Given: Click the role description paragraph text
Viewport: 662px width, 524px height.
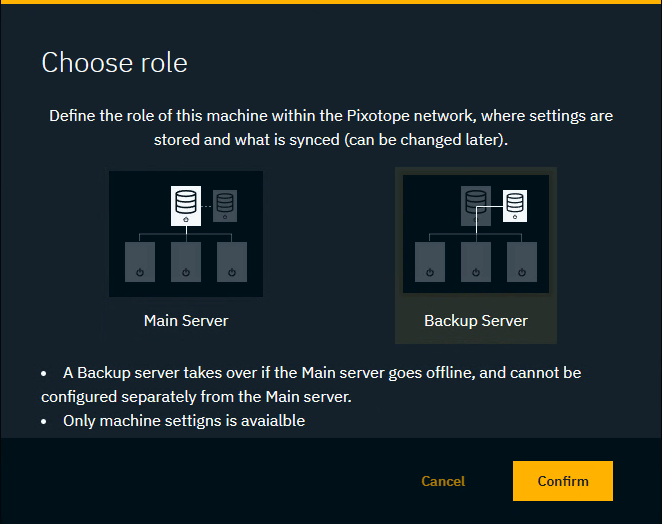Looking at the screenshot, I should click(x=331, y=128).
